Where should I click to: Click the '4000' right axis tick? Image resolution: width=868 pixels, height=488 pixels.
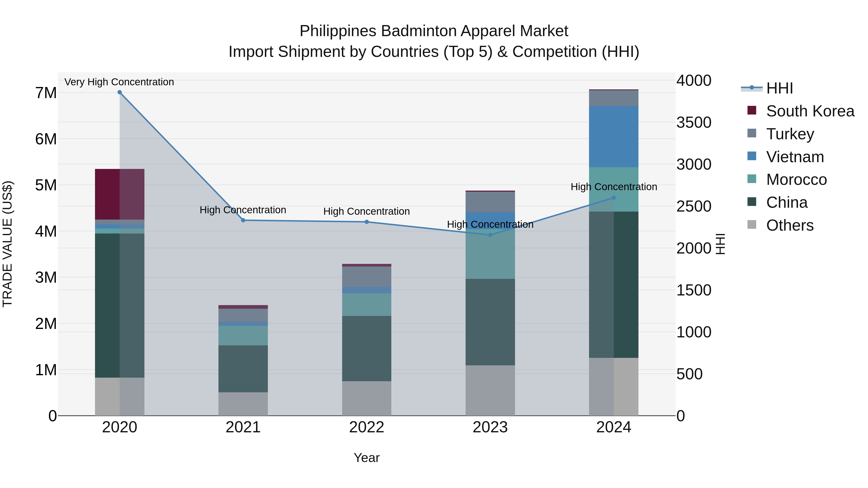coord(694,80)
